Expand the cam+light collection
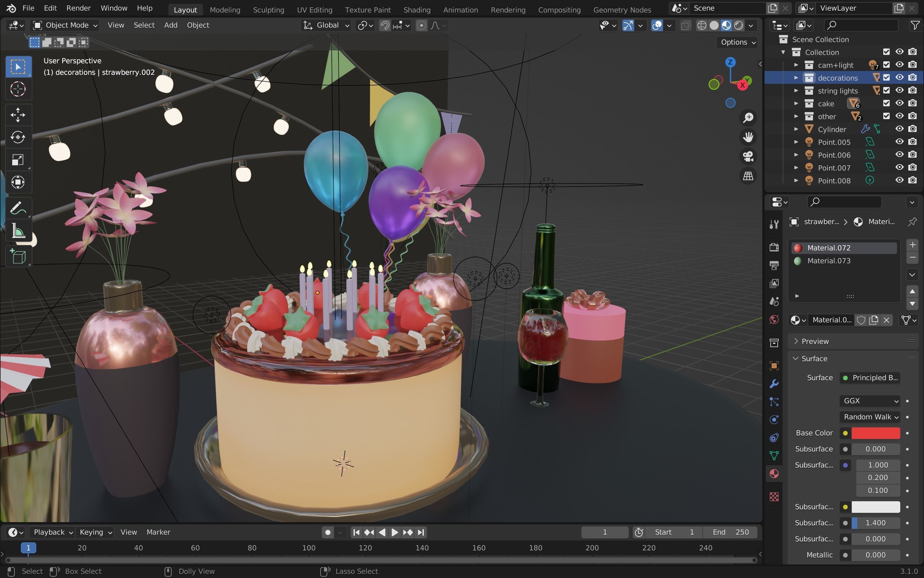Screen dimensions: 924x578 click(x=796, y=65)
